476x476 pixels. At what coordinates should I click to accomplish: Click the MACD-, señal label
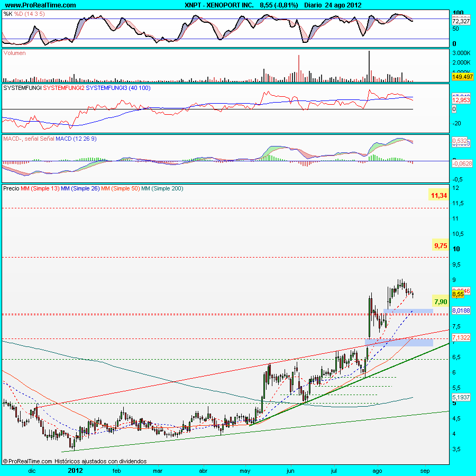[x=21, y=139]
